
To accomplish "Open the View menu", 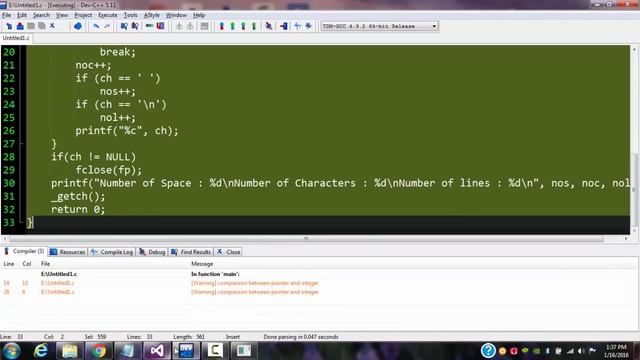I will point(62,15).
